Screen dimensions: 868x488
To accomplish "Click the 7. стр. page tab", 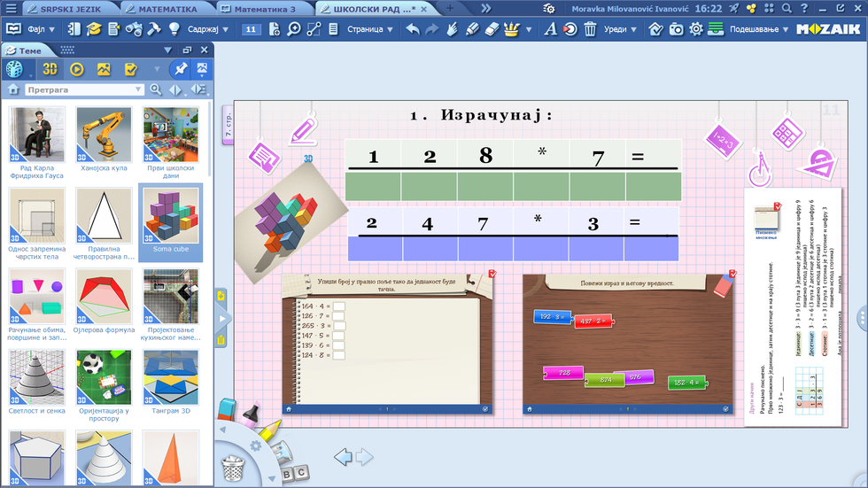I will click(229, 125).
